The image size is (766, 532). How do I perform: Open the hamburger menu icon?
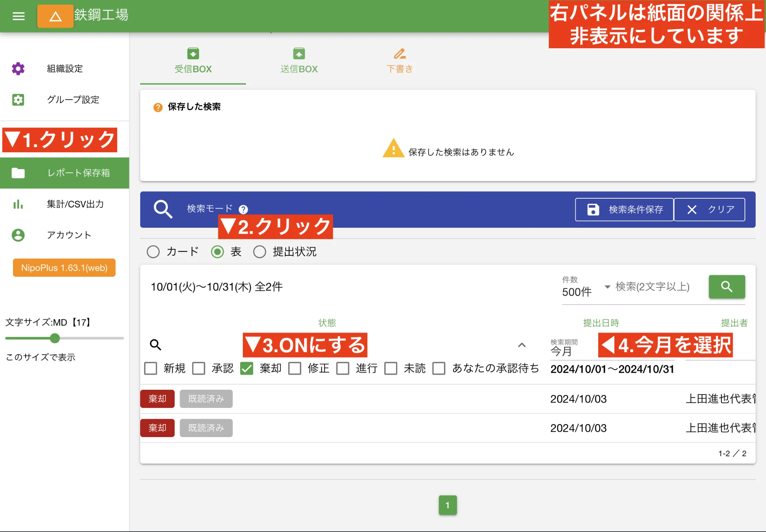click(18, 16)
